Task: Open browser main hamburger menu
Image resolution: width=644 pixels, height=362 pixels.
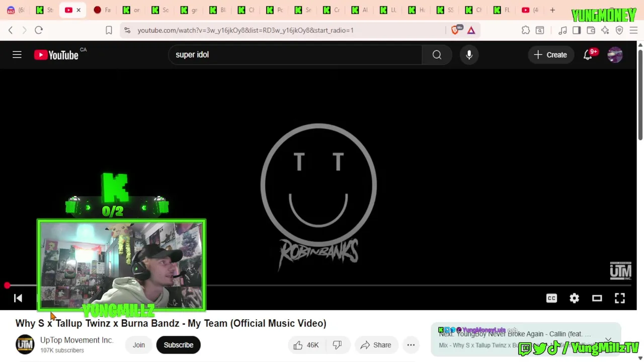Action: click(x=633, y=30)
